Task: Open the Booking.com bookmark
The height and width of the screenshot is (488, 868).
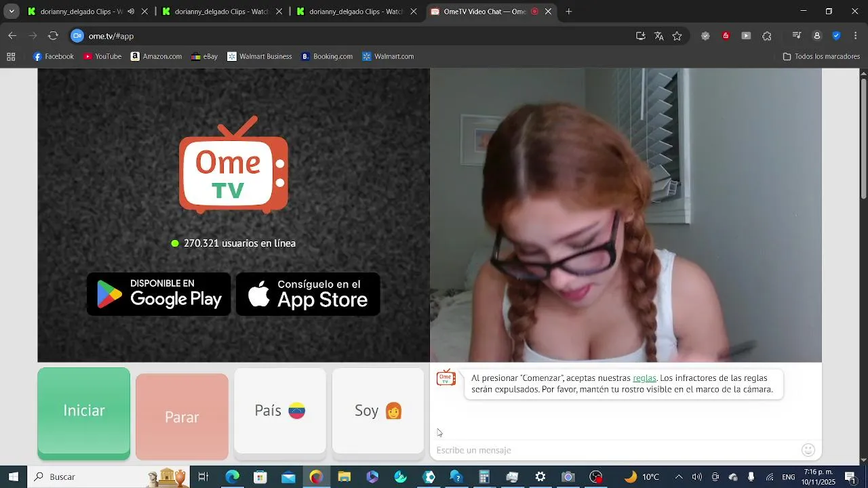Action: coord(327,57)
